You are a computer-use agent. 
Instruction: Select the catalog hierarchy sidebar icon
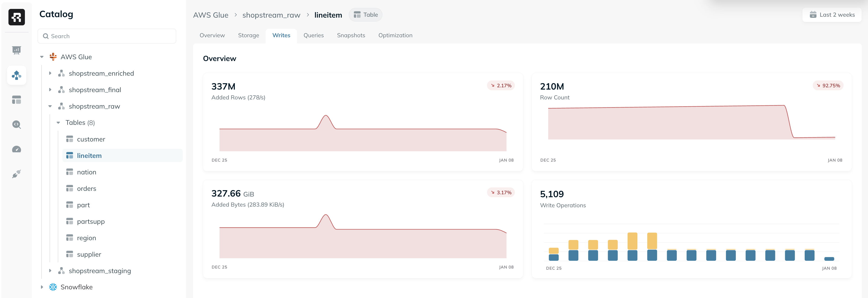(16, 75)
